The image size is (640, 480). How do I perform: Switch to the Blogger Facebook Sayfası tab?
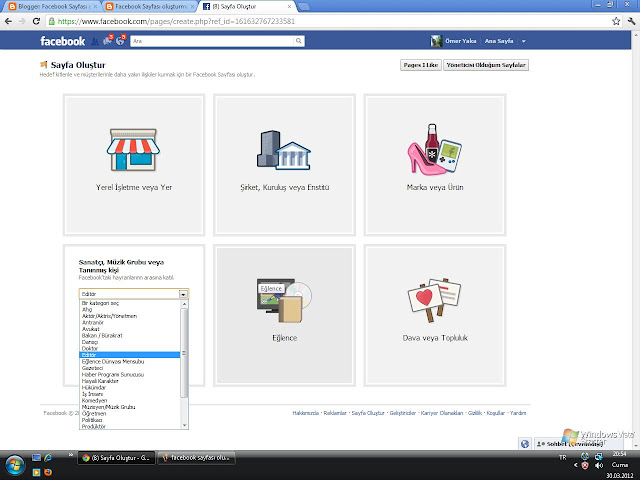click(x=53, y=7)
